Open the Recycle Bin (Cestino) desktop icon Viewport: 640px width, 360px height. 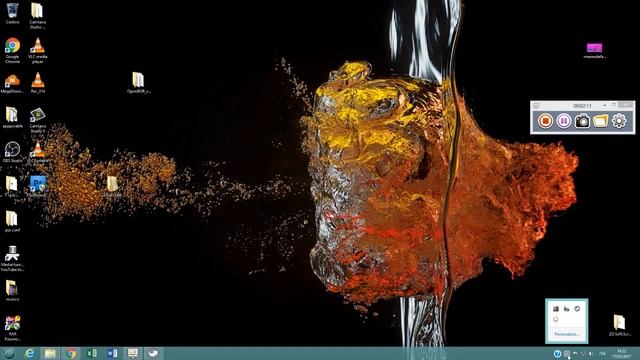[13, 13]
